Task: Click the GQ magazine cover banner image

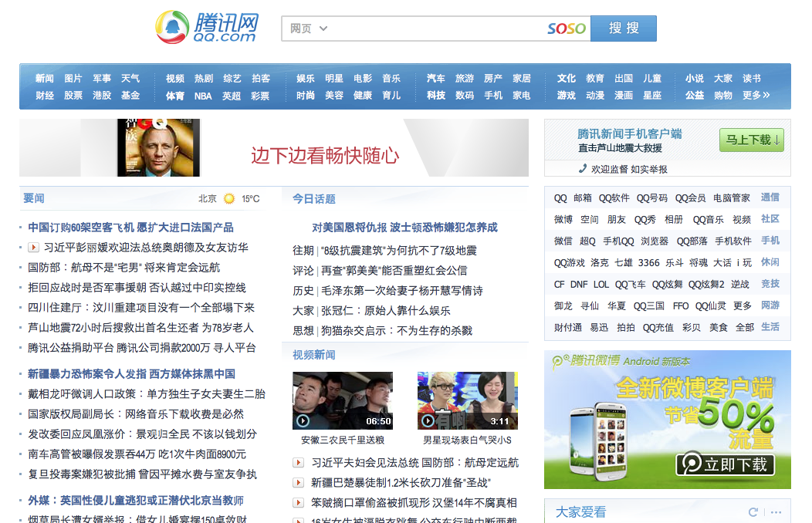Action: [158, 147]
